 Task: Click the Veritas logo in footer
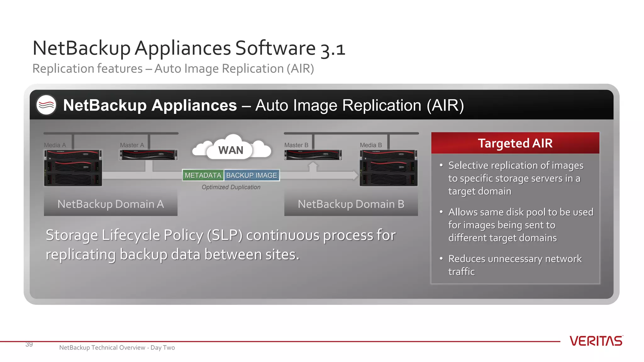pos(596,341)
